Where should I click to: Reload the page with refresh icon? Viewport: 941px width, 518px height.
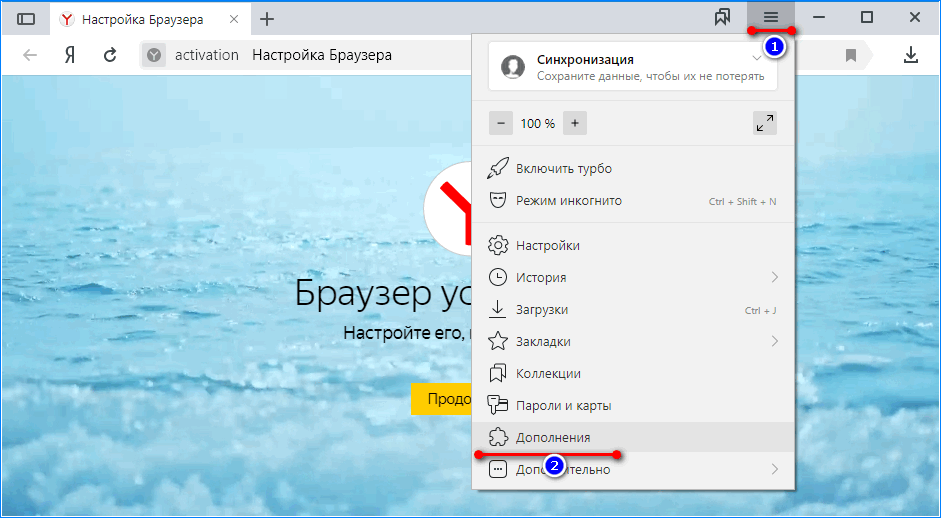point(110,55)
